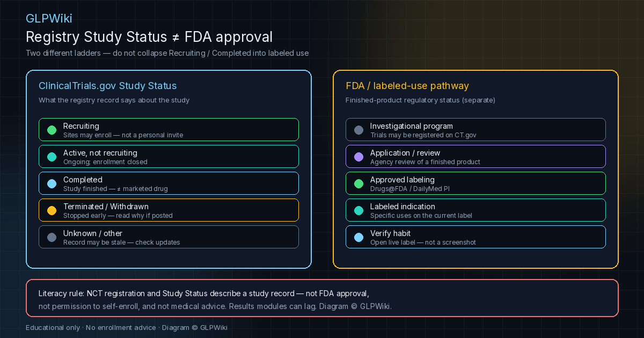Click 'Specific uses on the current label'
Viewport: 644px width, 338px height.
[x=421, y=216]
